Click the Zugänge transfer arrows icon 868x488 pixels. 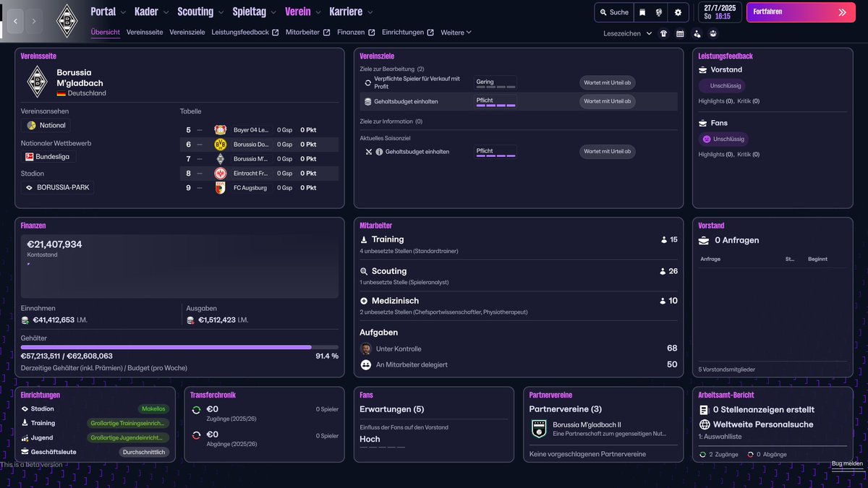(196, 410)
